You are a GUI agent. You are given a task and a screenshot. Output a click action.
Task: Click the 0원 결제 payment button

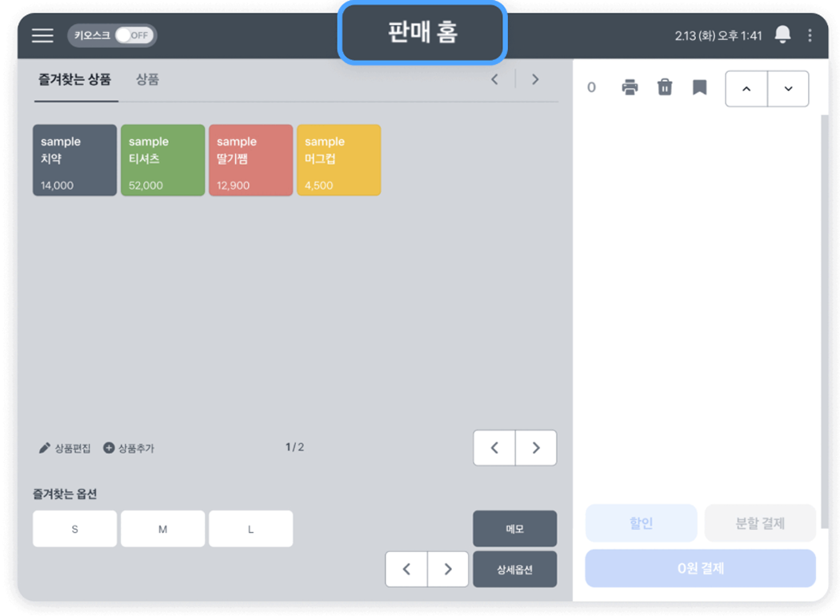tap(700, 568)
